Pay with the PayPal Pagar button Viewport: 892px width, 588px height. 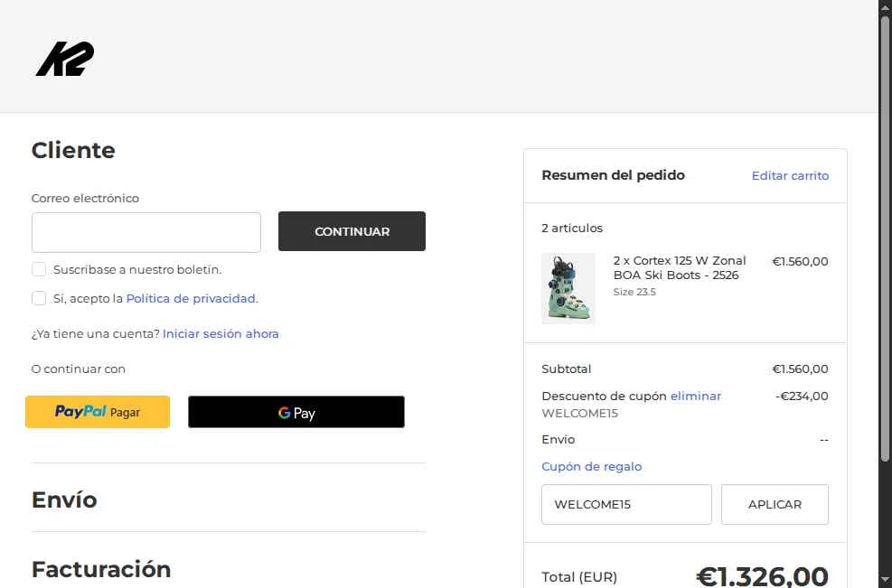(98, 412)
